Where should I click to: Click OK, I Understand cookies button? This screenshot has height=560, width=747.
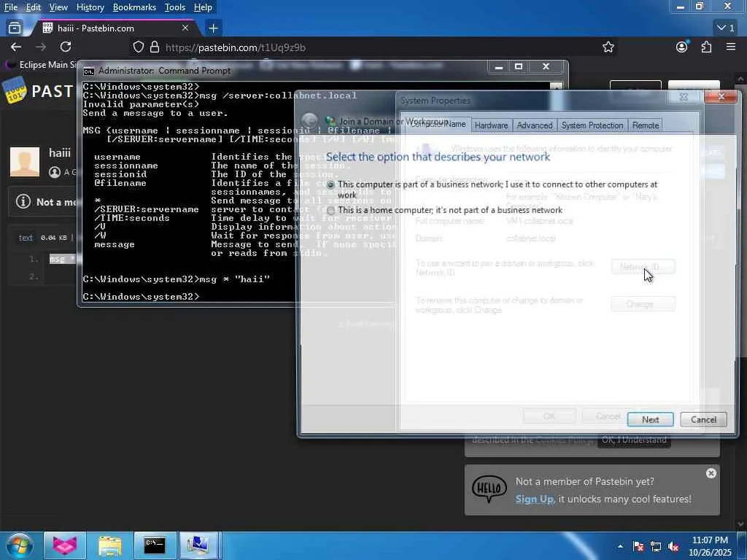[x=634, y=440]
